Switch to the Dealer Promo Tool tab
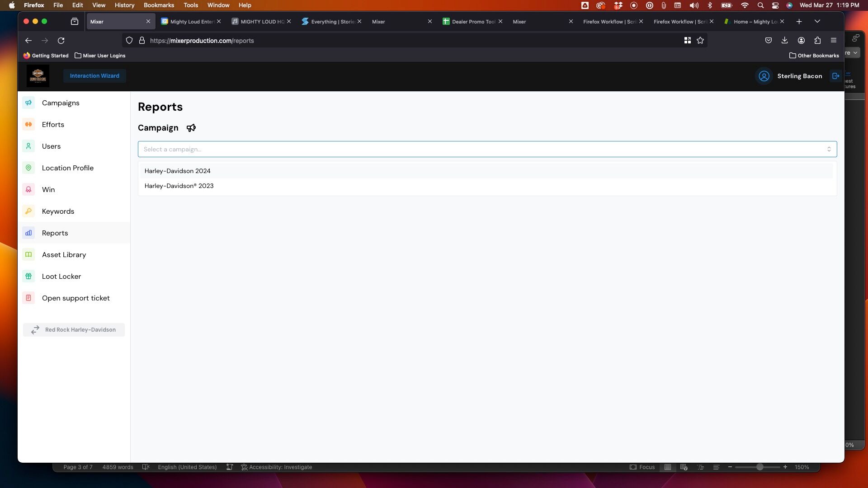Image resolution: width=868 pixels, height=488 pixels. [473, 21]
